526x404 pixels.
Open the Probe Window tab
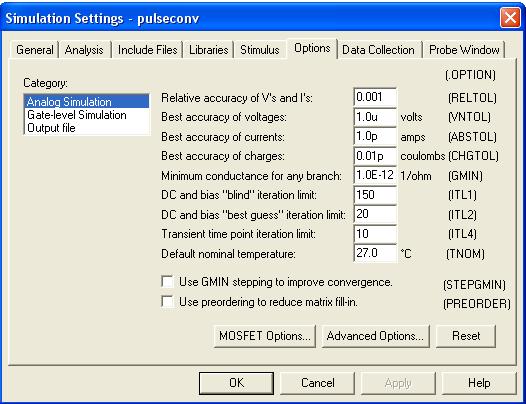coord(464,50)
